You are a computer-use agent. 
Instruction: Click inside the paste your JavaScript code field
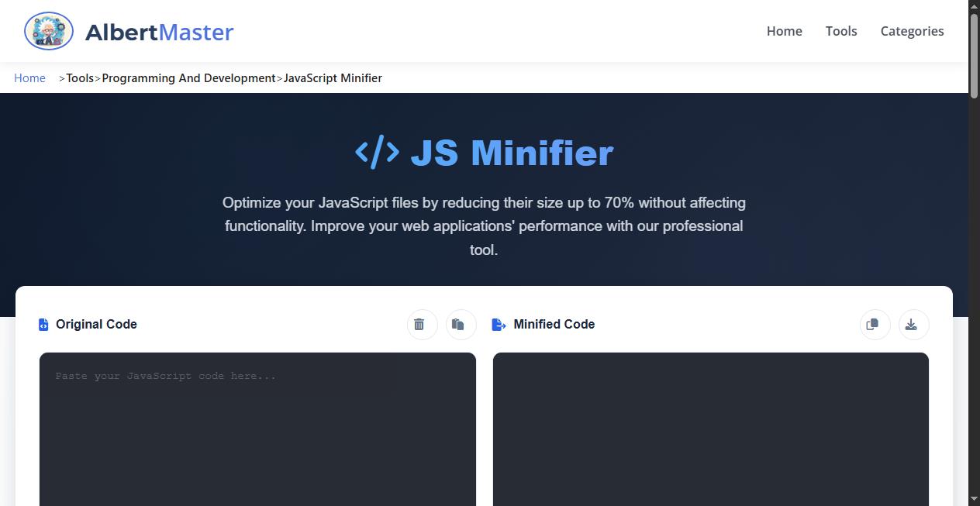(257, 403)
